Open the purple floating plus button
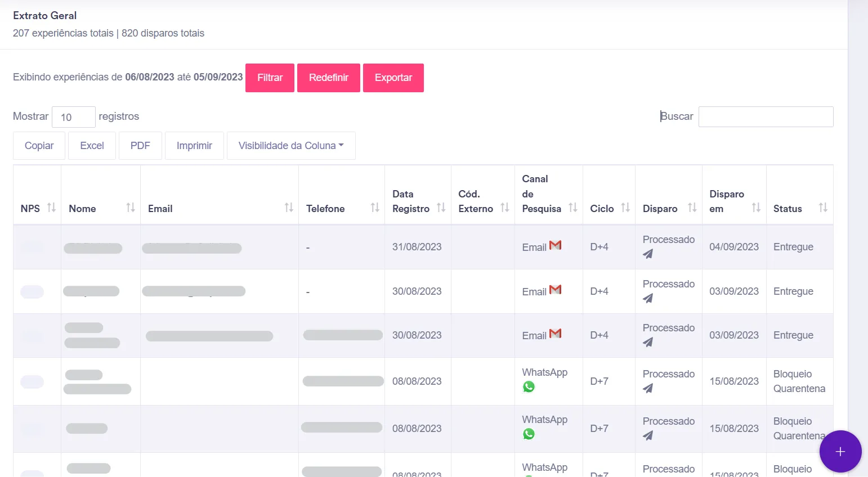 [x=840, y=451]
